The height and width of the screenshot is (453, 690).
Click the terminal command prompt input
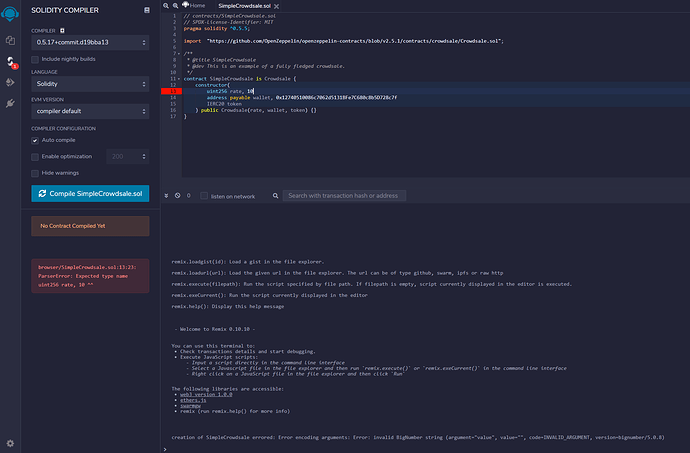(427, 449)
